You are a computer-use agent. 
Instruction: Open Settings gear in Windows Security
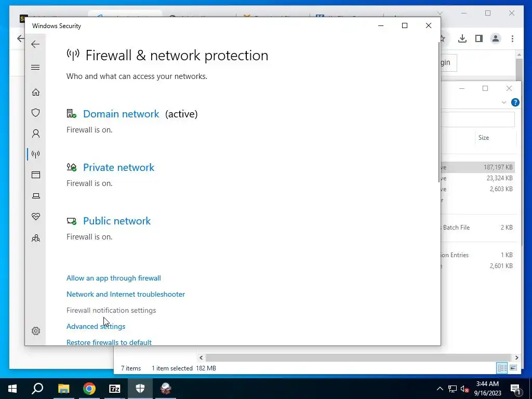[x=36, y=331]
